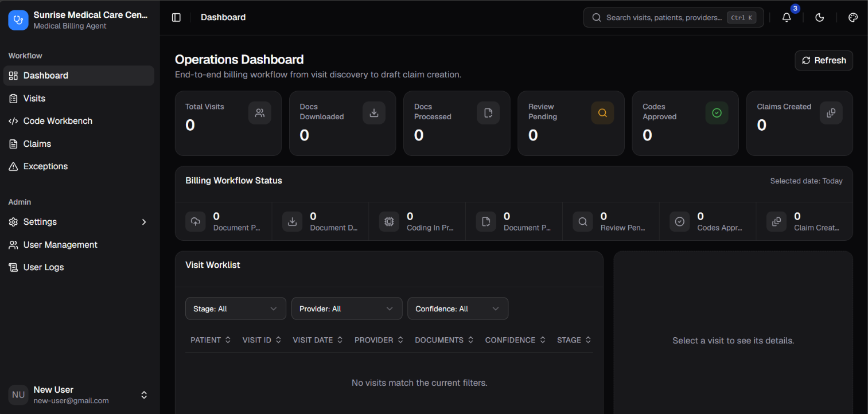Screen dimensions: 868x414
Task: Click the workflow Claim Created icon
Action: click(777, 221)
